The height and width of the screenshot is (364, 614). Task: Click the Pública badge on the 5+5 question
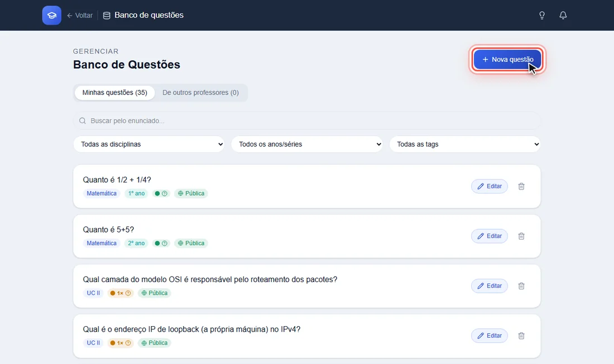[191, 243]
